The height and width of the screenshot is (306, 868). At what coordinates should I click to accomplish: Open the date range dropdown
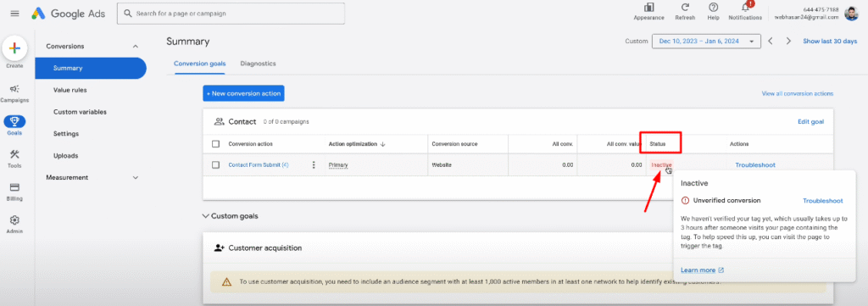point(706,42)
